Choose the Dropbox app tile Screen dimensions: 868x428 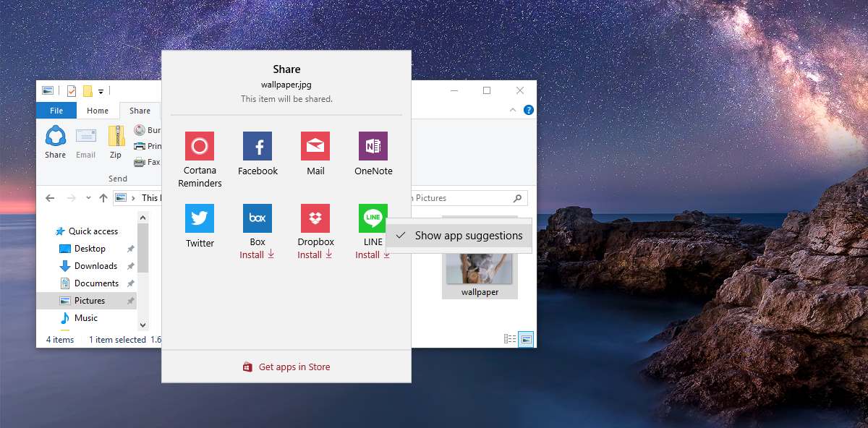(315, 218)
